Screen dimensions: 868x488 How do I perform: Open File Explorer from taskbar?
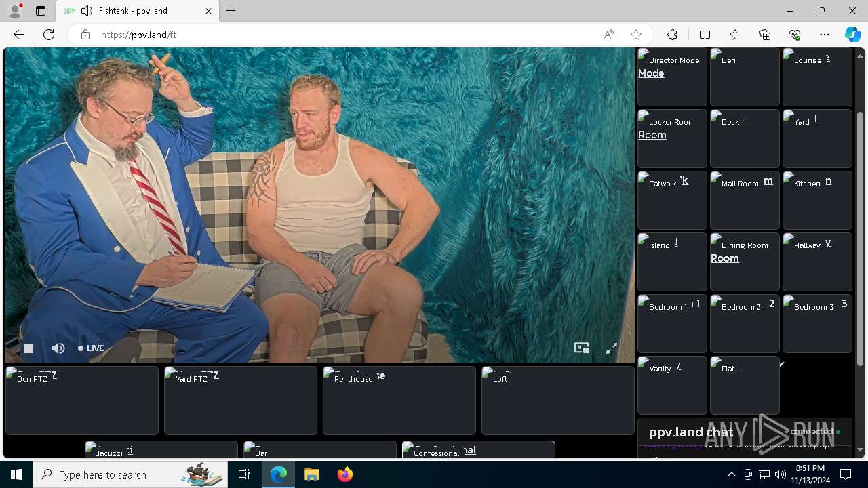[312, 474]
